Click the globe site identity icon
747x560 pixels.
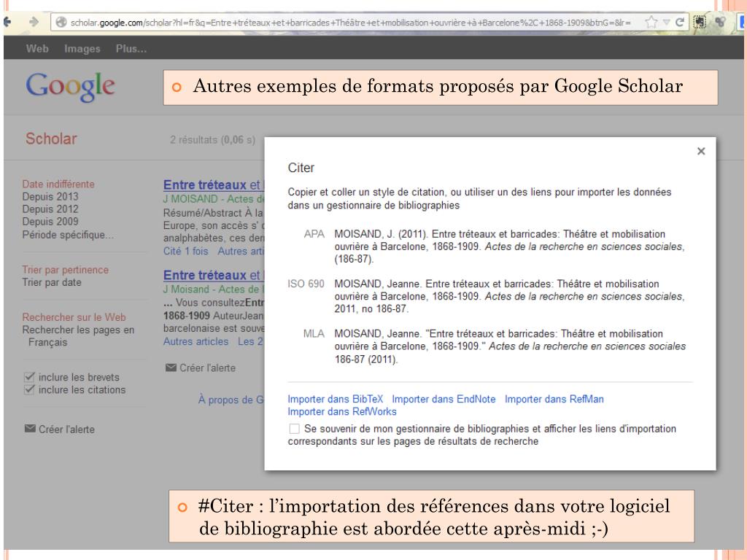[x=61, y=22]
